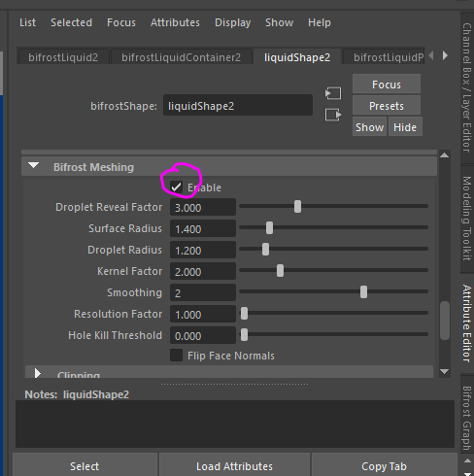Open the Help menu

(320, 22)
